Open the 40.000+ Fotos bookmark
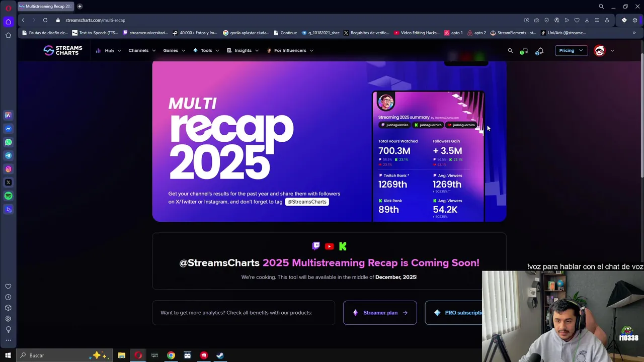The width and height of the screenshot is (644, 362). tap(195, 33)
